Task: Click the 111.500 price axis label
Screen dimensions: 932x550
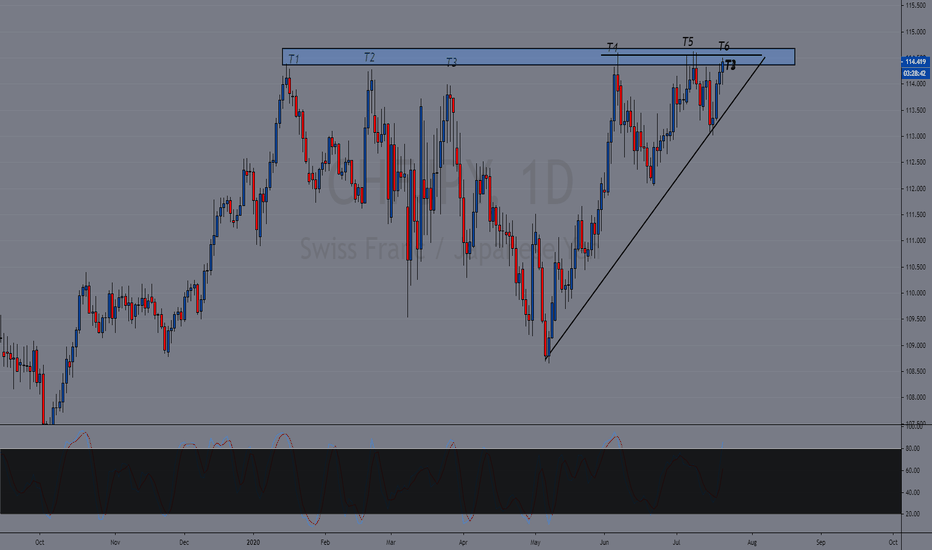Action: pyautogui.click(x=916, y=215)
